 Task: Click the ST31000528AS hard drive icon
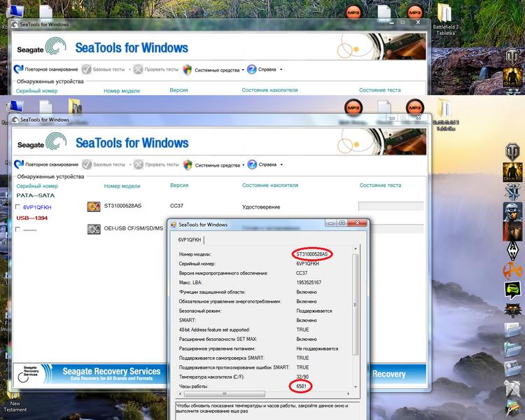[x=94, y=206]
